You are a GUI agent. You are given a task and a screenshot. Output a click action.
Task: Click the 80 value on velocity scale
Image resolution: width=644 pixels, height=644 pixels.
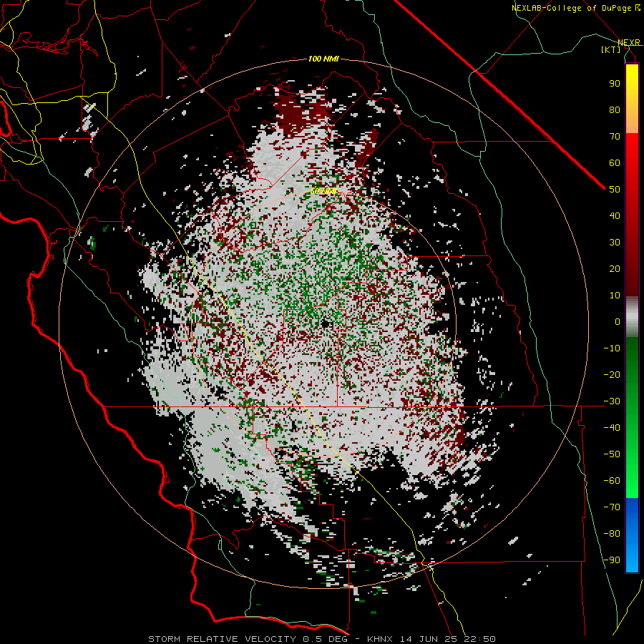(615, 109)
